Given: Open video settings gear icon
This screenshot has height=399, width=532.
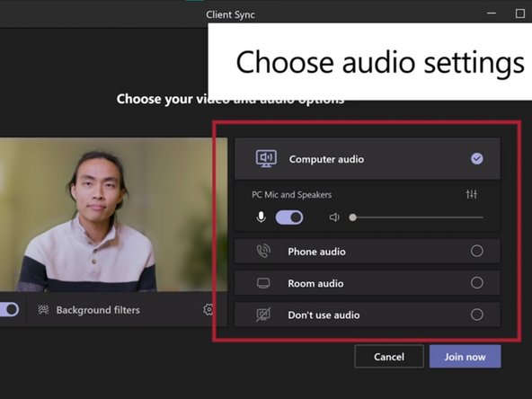Looking at the screenshot, I should (208, 309).
